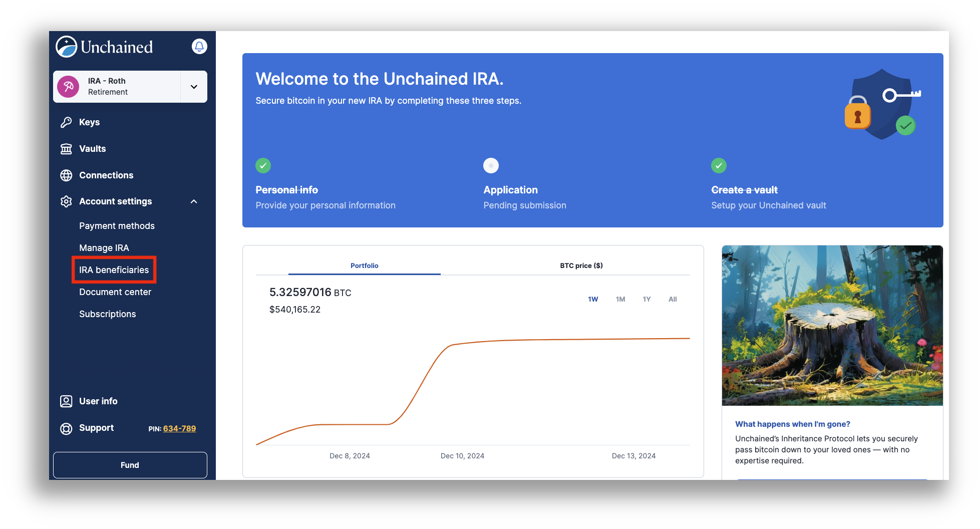Click the User info person icon

coord(66,401)
